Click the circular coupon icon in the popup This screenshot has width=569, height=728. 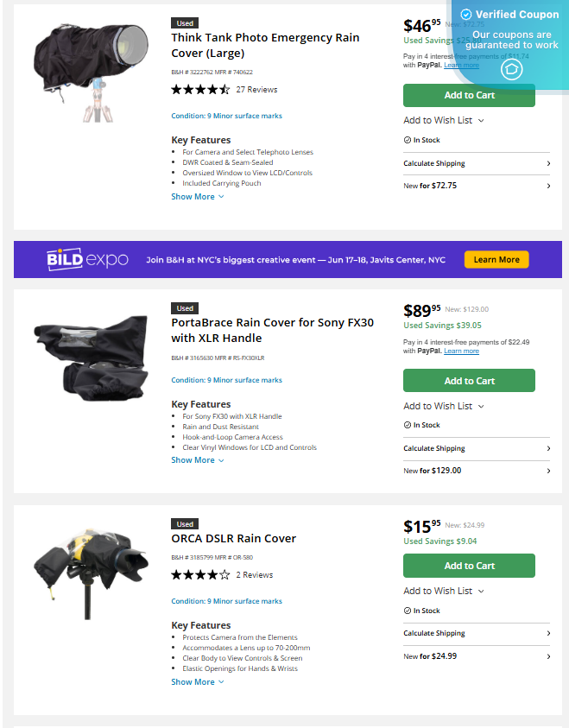(x=512, y=70)
